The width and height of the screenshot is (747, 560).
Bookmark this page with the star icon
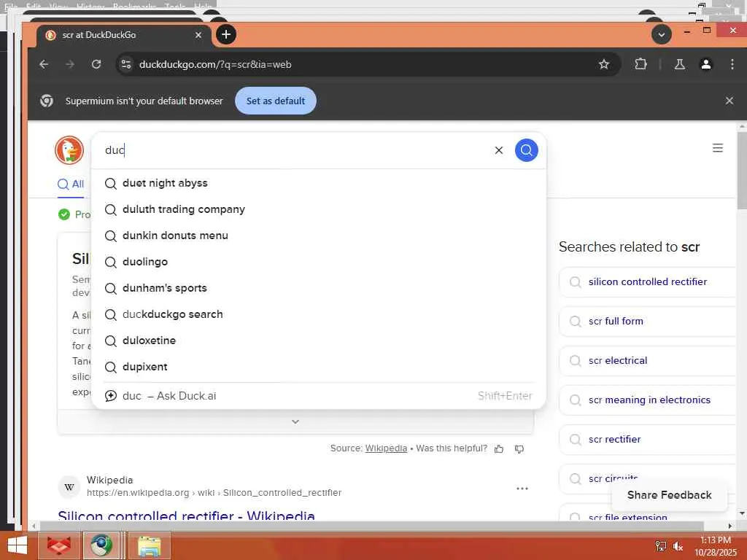603,64
